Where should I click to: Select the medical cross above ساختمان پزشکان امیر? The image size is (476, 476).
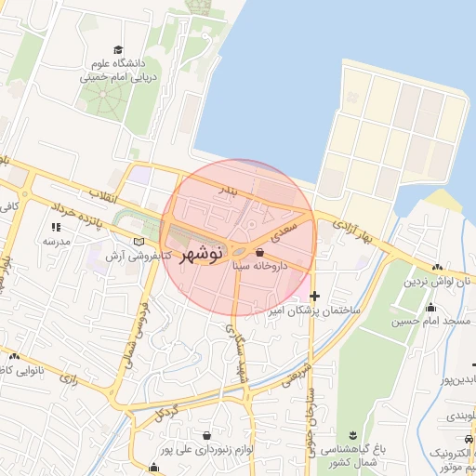point(314,297)
